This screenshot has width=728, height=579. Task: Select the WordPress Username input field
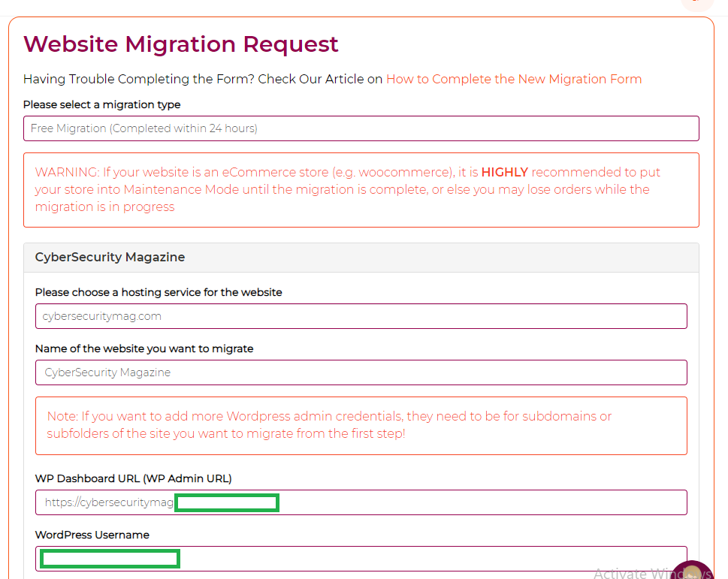click(361, 559)
